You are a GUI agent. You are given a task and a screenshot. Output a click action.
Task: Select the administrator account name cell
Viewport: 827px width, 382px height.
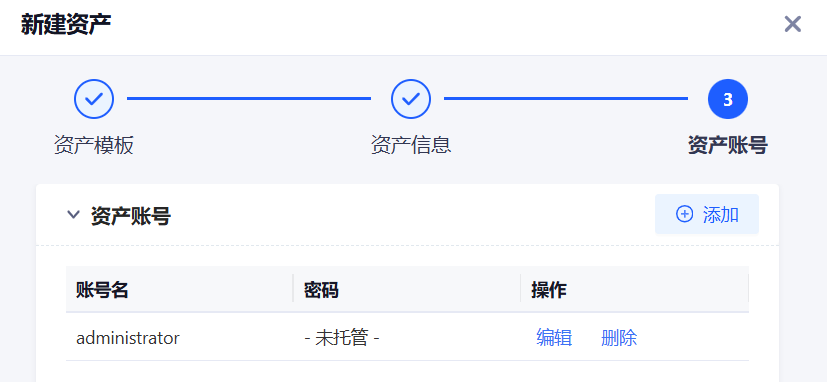click(x=128, y=338)
